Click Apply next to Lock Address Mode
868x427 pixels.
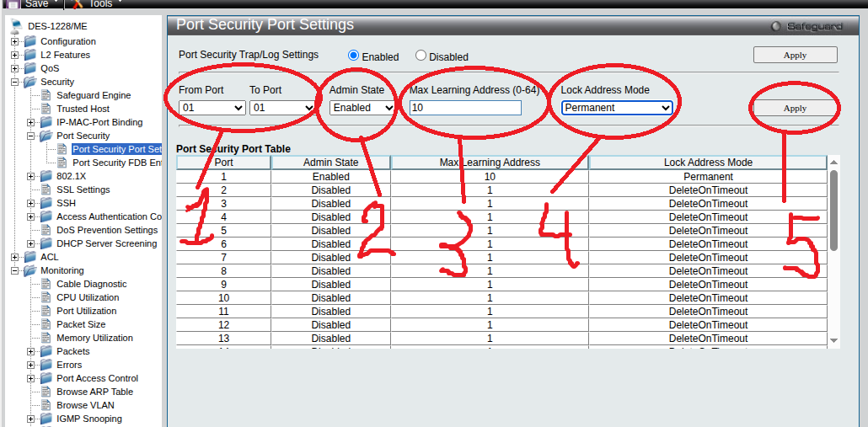point(795,109)
